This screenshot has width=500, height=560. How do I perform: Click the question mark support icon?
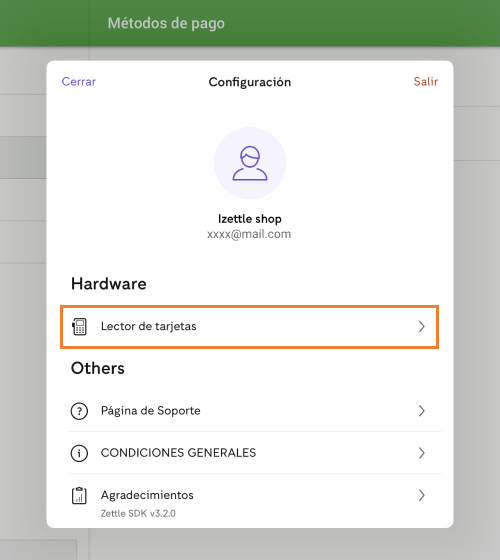[x=79, y=411]
